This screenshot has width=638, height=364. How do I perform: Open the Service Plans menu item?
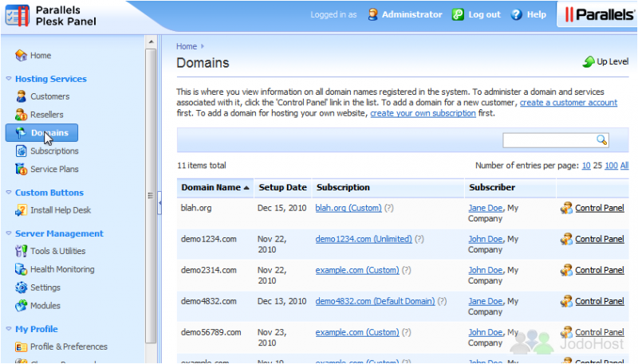(54, 169)
